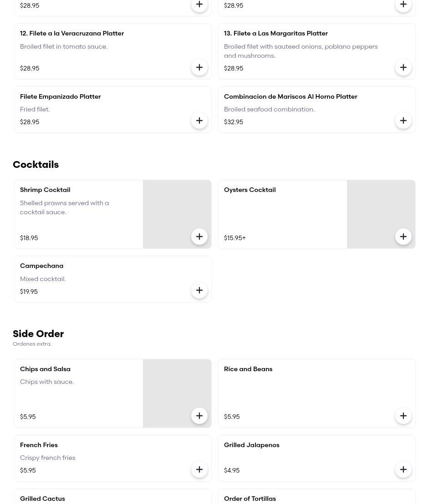Select the Cocktails section heading
This screenshot has height=504, width=428.
tap(36, 165)
